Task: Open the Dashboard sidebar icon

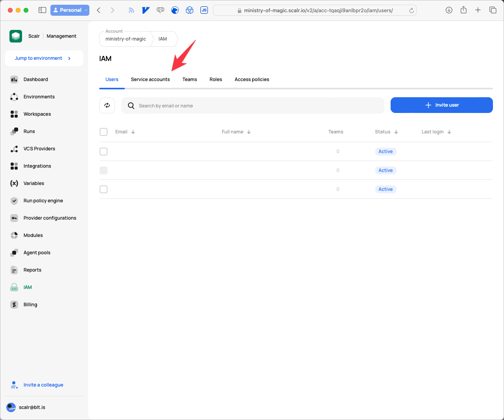Action: [x=14, y=80]
